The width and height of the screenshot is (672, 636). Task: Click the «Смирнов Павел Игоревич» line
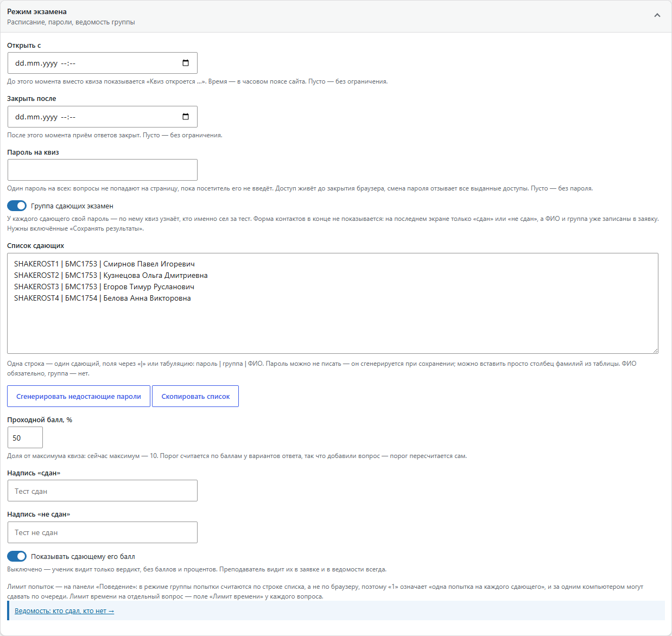tap(104, 264)
